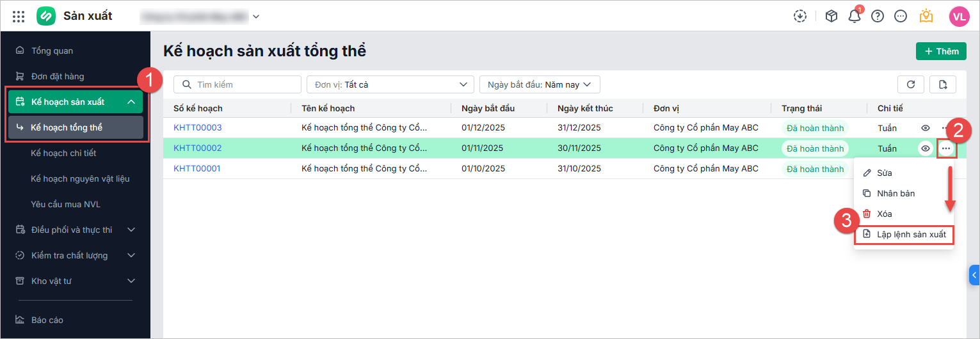
Task: Export the plan list to file
Action: coord(943,84)
